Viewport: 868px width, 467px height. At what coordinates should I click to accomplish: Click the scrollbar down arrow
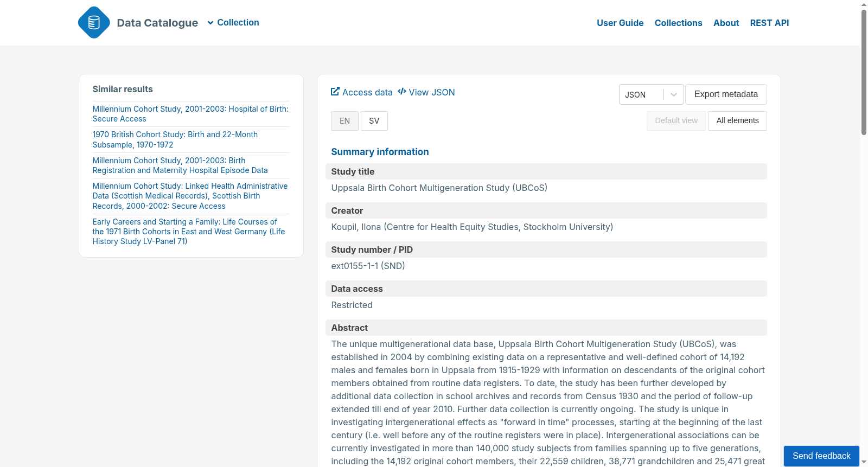click(864, 462)
